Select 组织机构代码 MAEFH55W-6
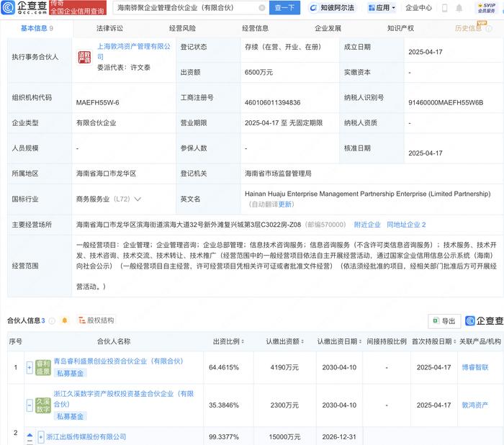Viewport: 504px width, 445px height. (x=97, y=103)
